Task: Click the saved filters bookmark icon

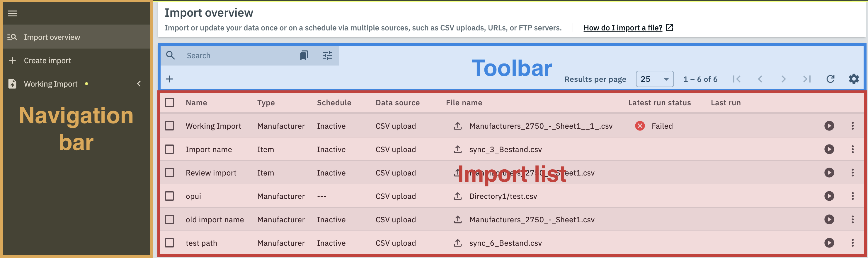Action: coord(304,55)
